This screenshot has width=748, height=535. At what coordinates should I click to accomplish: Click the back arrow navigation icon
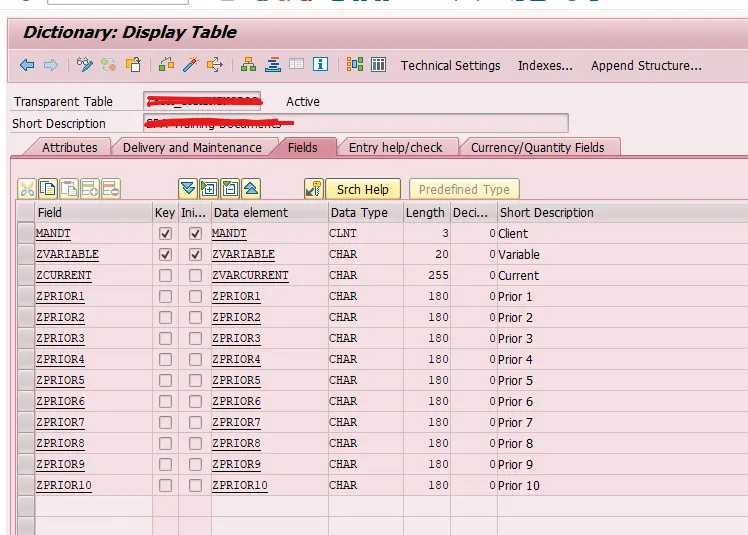click(x=27, y=65)
